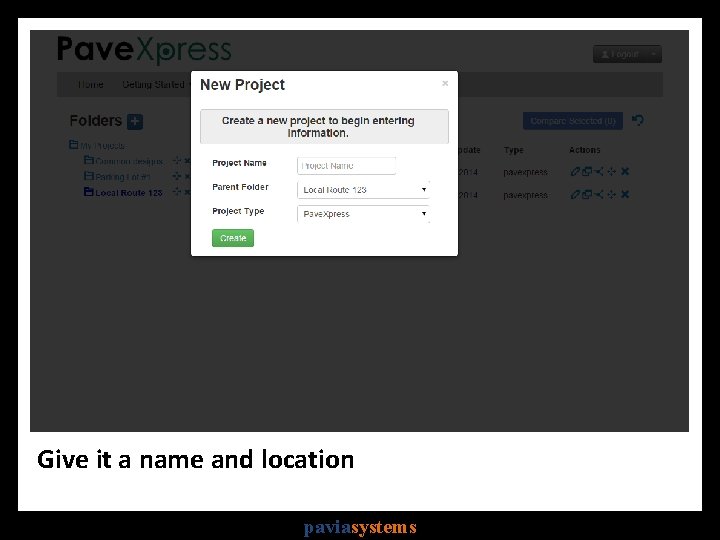Screen dimensions: 720x540
Task: Click pavexpress type in first project row
Action: (525, 172)
